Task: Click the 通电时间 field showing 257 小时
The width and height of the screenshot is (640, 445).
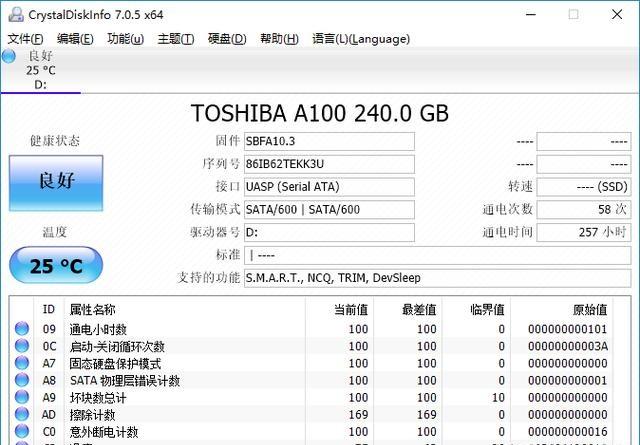Action: click(x=584, y=233)
